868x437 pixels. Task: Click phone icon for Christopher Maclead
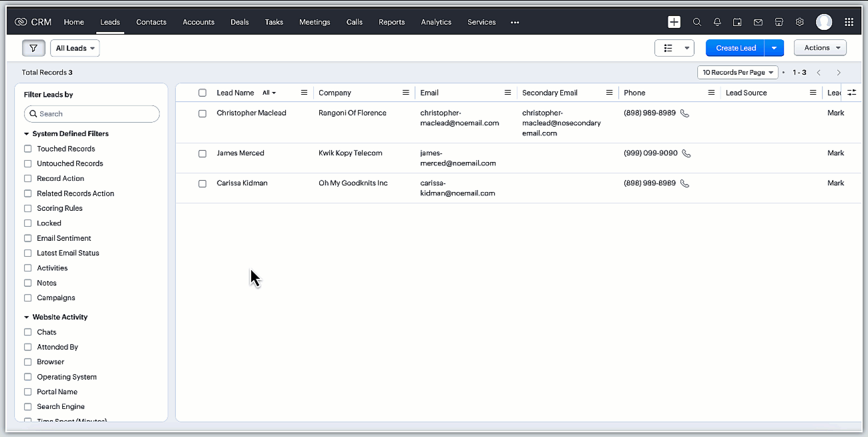(x=684, y=113)
